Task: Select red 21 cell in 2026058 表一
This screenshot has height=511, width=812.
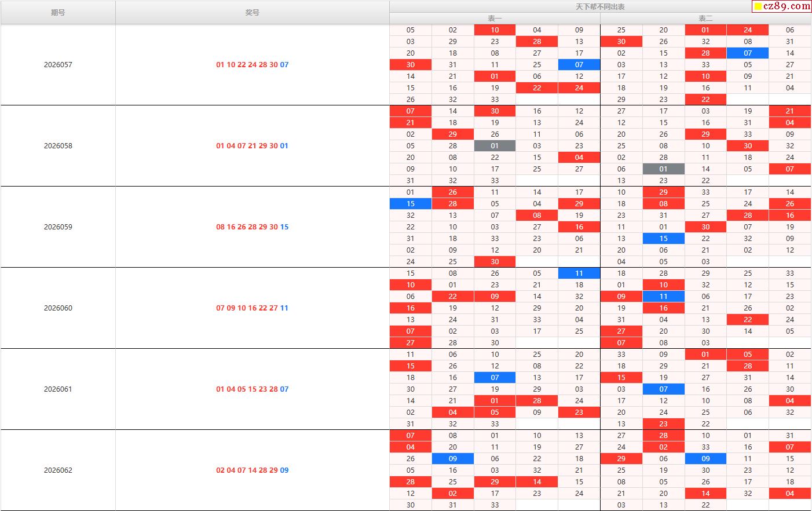Action: (411, 123)
